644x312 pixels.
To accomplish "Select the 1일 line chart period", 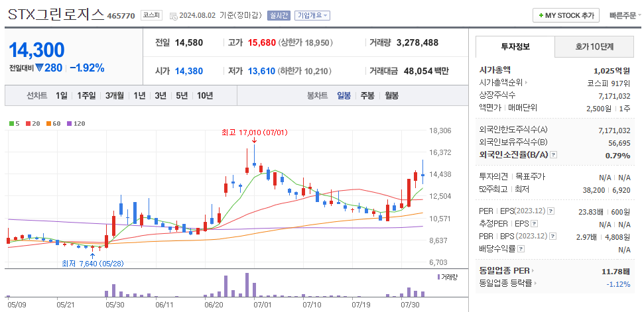I will pyautogui.click(x=61, y=96).
